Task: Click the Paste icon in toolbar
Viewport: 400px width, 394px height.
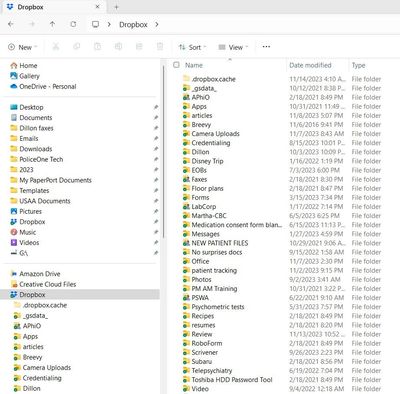Action: click(x=97, y=47)
